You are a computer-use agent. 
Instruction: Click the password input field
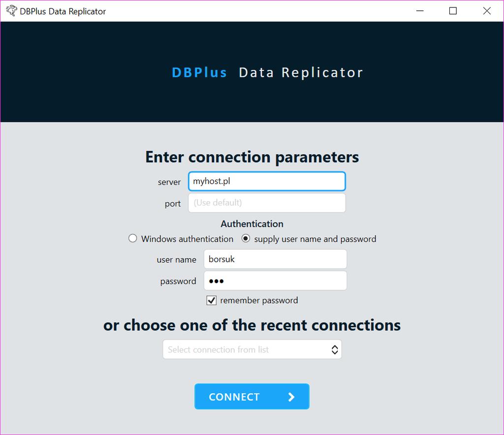point(275,281)
